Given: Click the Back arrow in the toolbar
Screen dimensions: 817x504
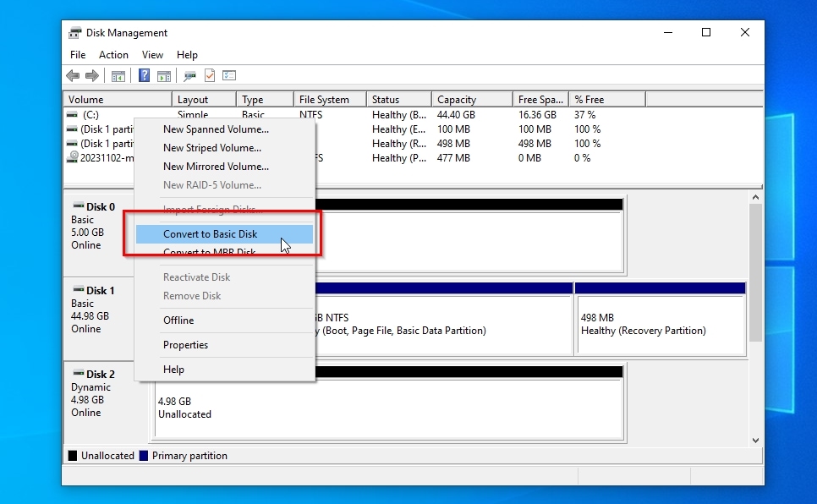Looking at the screenshot, I should 73,76.
